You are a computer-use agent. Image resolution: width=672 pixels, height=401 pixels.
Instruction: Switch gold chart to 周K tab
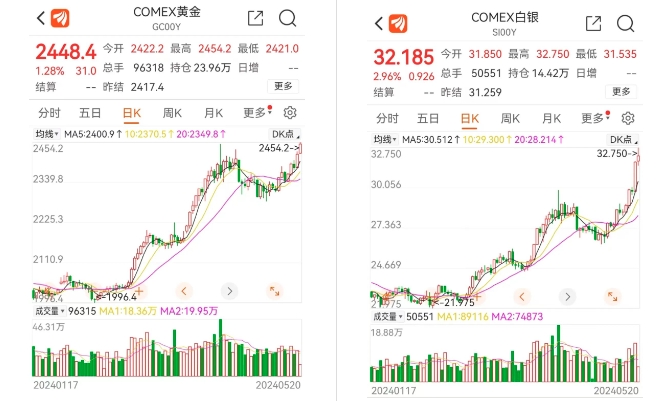coord(172,113)
